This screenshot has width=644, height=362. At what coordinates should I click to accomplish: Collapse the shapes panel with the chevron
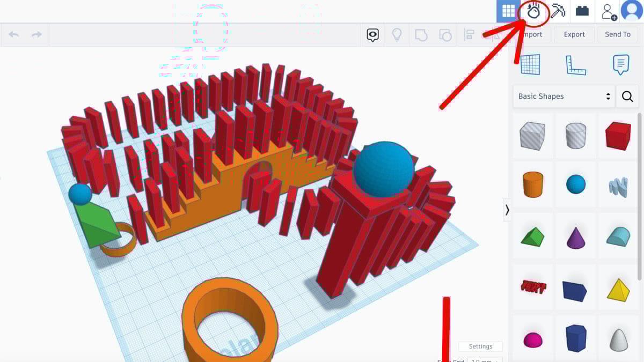coord(508,210)
